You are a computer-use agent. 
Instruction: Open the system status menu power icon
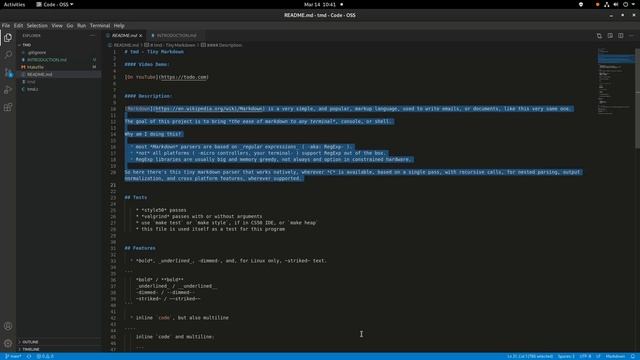pyautogui.click(x=625, y=4)
